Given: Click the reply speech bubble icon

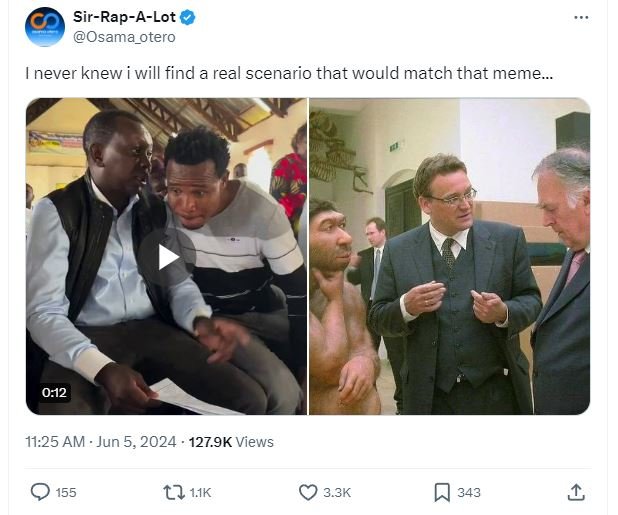Looking at the screenshot, I should (40, 492).
